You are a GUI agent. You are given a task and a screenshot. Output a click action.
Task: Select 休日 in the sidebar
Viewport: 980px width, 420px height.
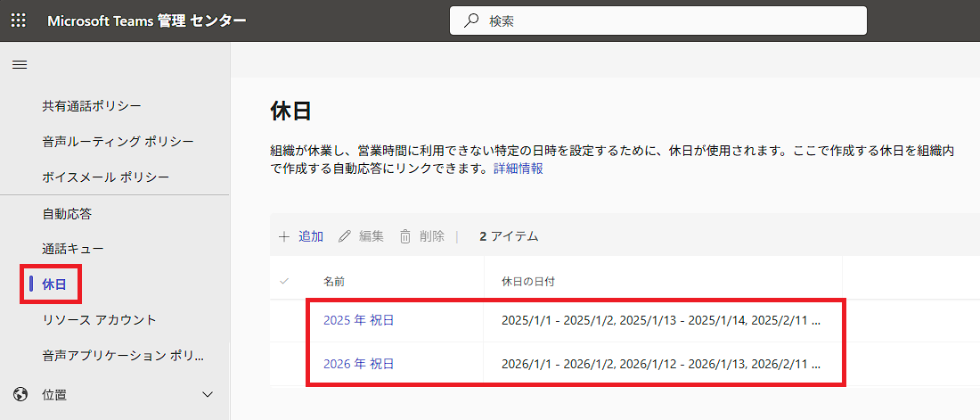pos(53,284)
